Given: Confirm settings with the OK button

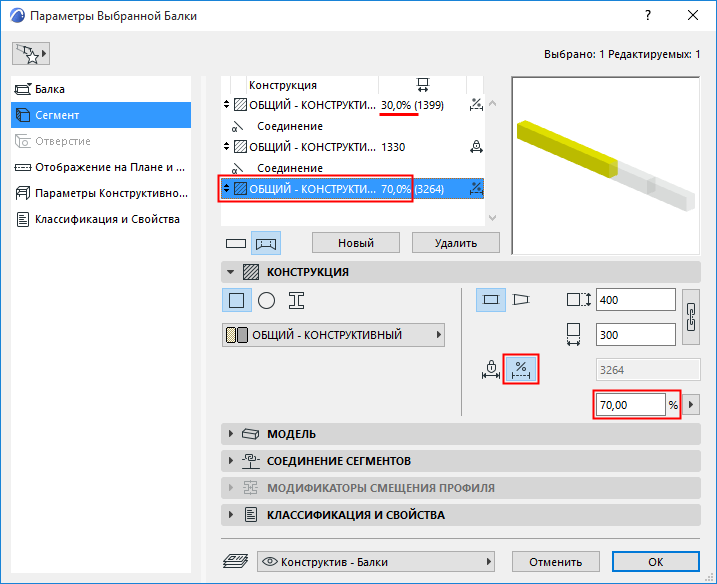Looking at the screenshot, I should [x=656, y=562].
